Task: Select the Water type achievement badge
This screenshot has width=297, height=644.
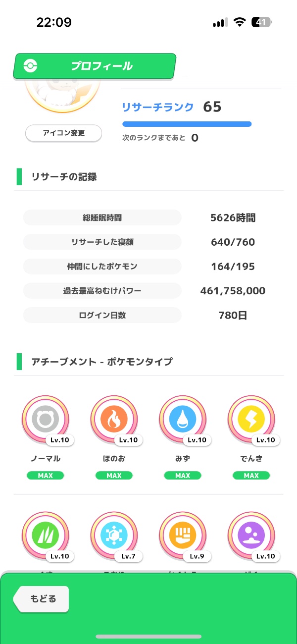Action: coord(183,420)
